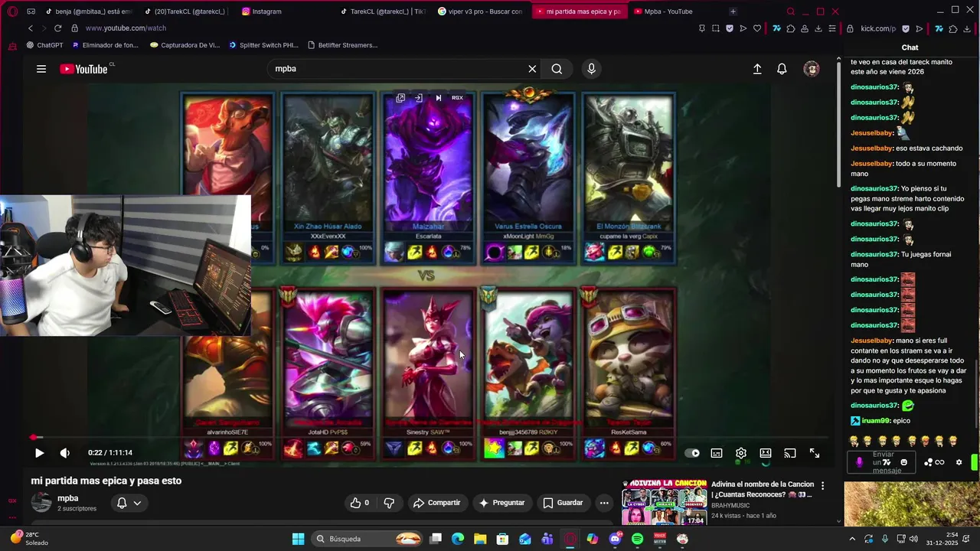Open the 'Splitter Switch PHI...' bookmark
The image size is (980, 551).
click(x=263, y=45)
